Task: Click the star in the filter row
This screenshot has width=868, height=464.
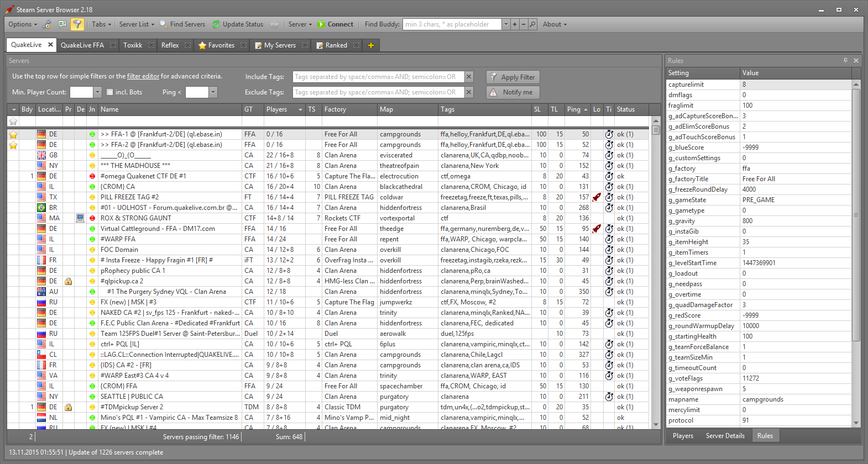Action: click(13, 122)
